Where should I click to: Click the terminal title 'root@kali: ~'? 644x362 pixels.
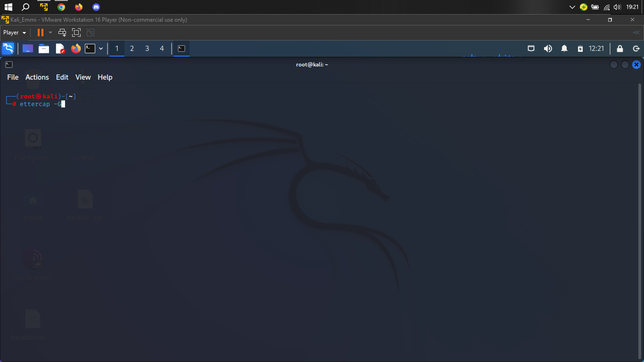coord(312,65)
